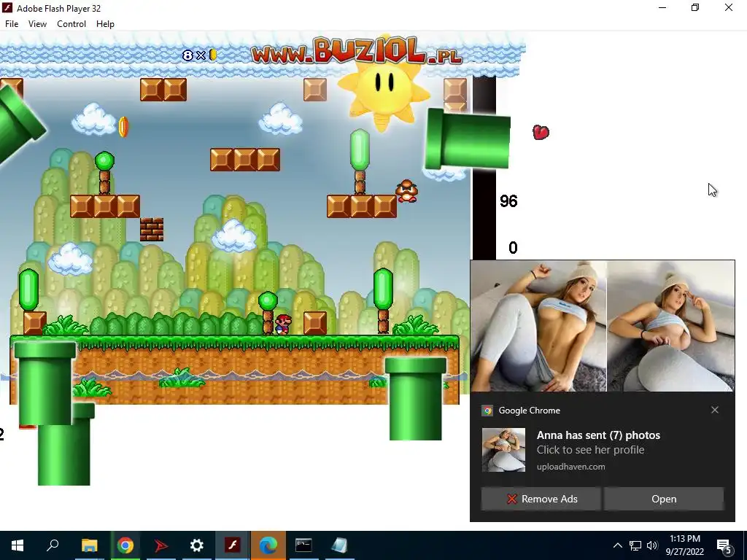This screenshot has height=560, width=747.
Task: Click the Remove Ads button
Action: [x=541, y=499]
